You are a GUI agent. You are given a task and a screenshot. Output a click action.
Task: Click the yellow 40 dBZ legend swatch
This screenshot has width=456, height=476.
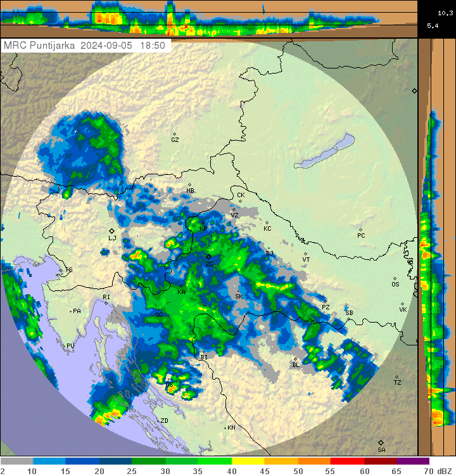pos(248,461)
